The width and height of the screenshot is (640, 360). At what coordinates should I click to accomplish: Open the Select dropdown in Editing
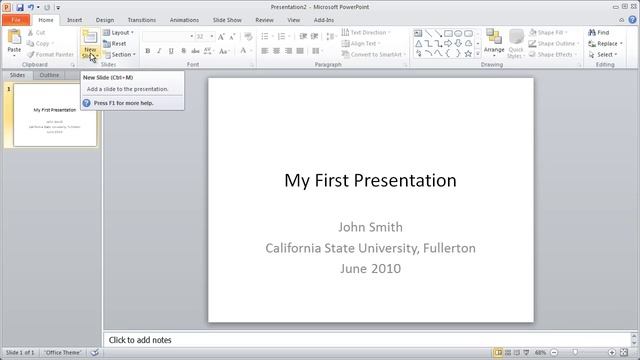603,54
